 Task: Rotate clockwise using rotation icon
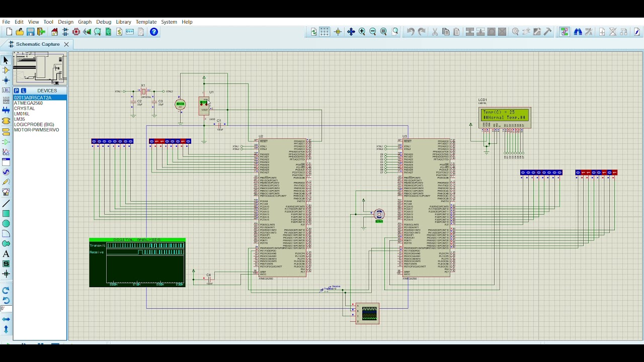6,290
